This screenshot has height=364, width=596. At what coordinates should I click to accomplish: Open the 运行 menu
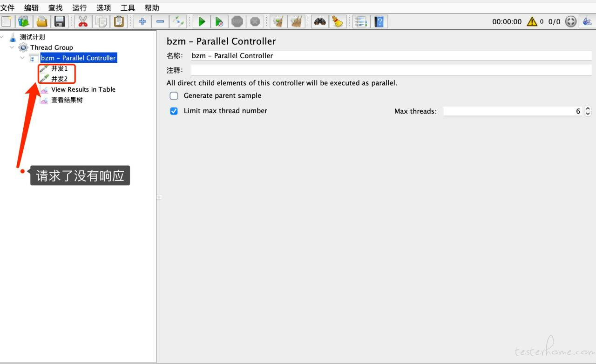click(x=80, y=7)
